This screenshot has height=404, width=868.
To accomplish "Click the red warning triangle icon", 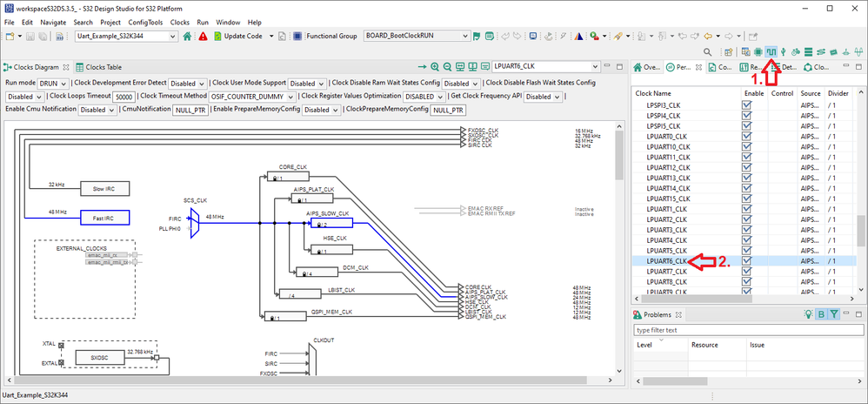I will pos(203,37).
